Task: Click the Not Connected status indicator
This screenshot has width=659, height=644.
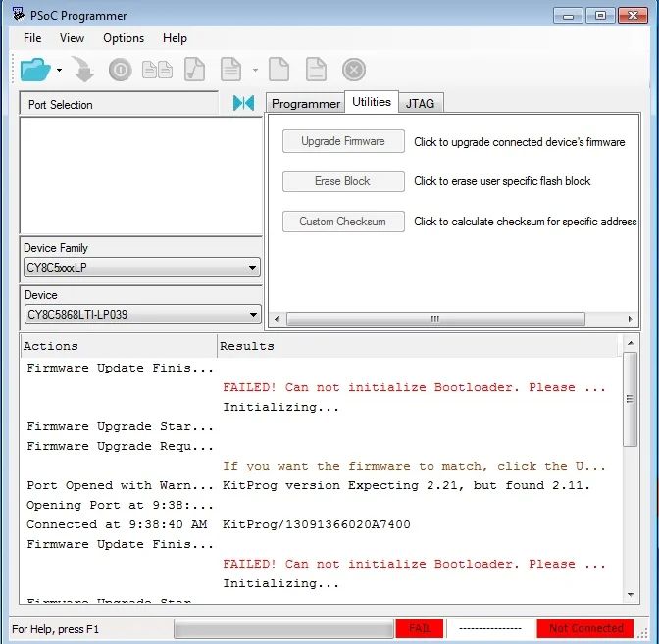Action: (585, 629)
